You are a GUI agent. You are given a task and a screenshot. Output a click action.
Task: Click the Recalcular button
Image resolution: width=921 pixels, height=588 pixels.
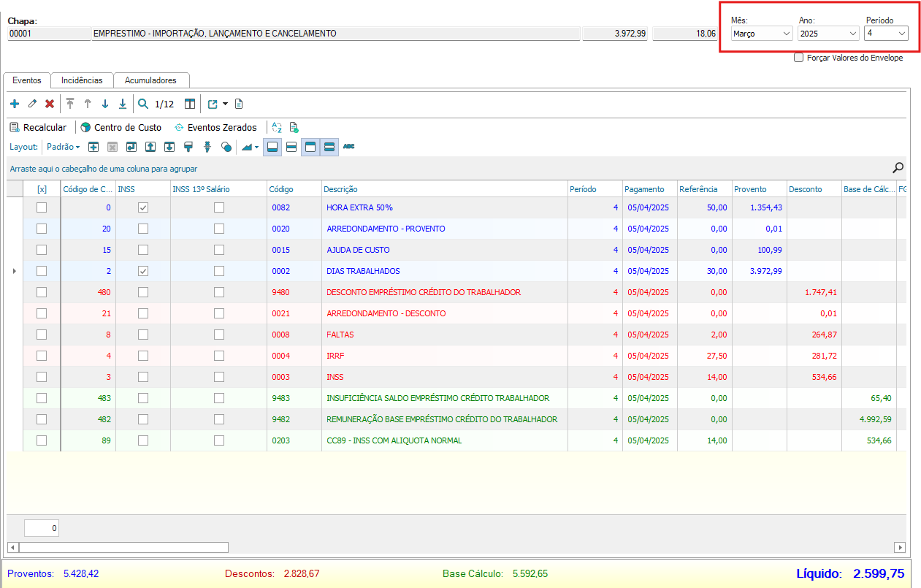point(38,127)
